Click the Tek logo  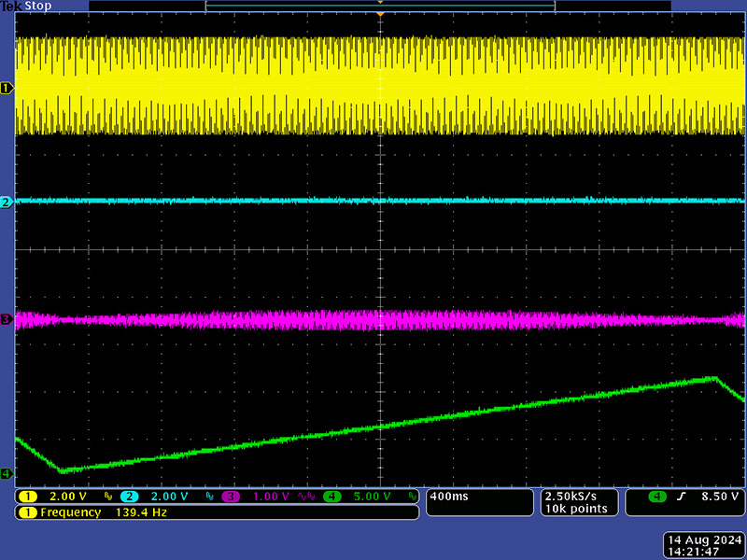click(11, 7)
